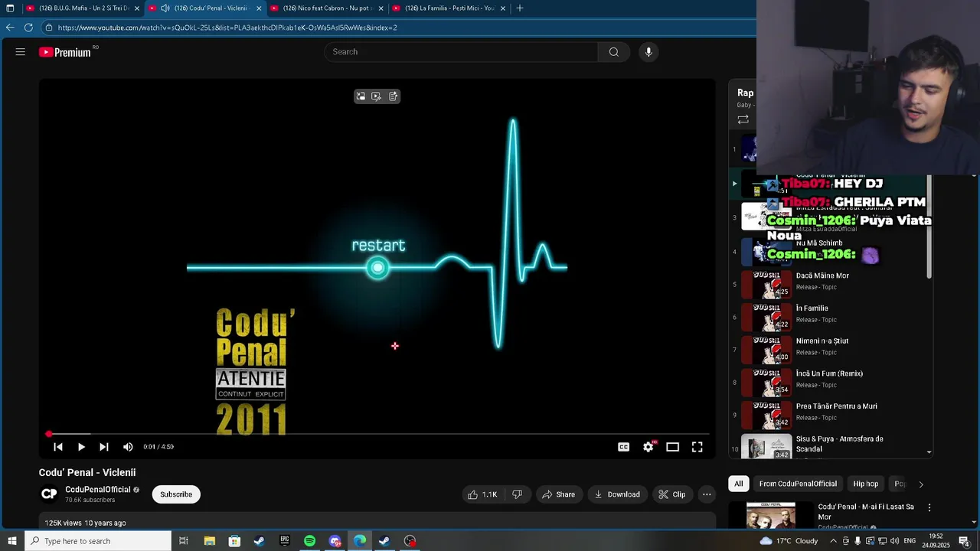Seek using the video progress bar
Viewport: 980px width, 551px height.
[x=378, y=434]
